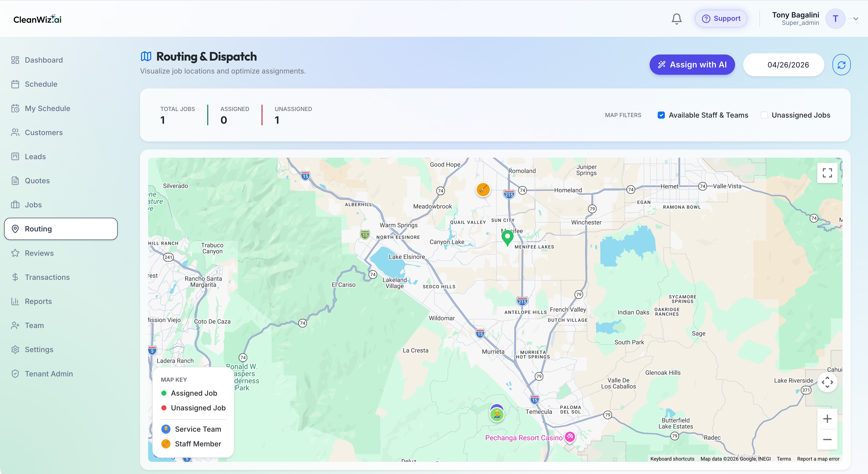Open the user avatar T
This screenshot has width=868, height=474.
click(x=835, y=19)
